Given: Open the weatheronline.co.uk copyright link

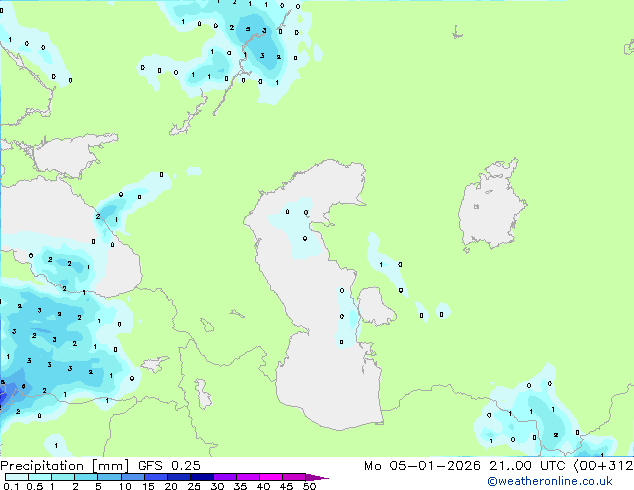Looking at the screenshot, I should (x=550, y=481).
